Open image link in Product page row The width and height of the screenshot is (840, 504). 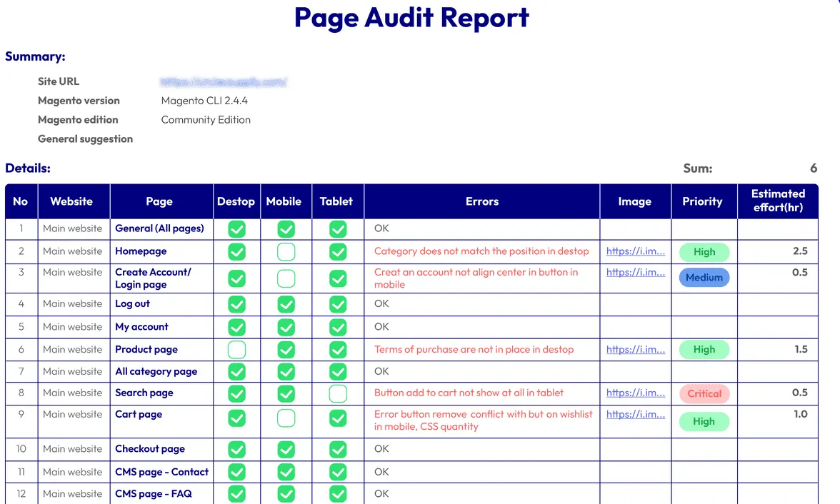(636, 349)
